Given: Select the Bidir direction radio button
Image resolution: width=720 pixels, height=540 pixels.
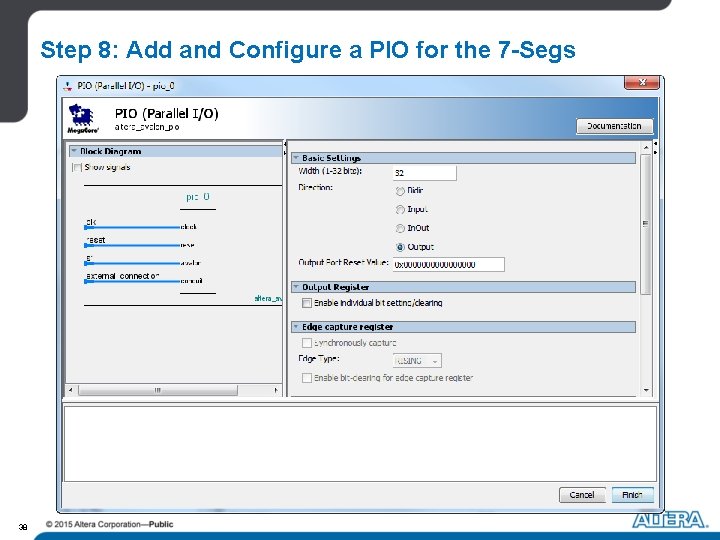Looking at the screenshot, I should 400,191.
